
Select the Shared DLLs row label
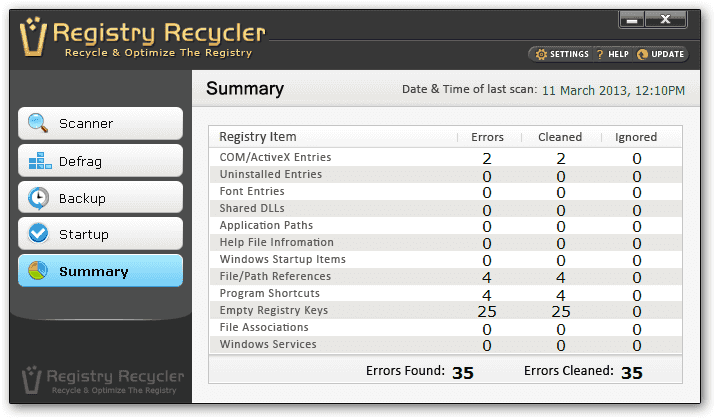[x=252, y=208]
